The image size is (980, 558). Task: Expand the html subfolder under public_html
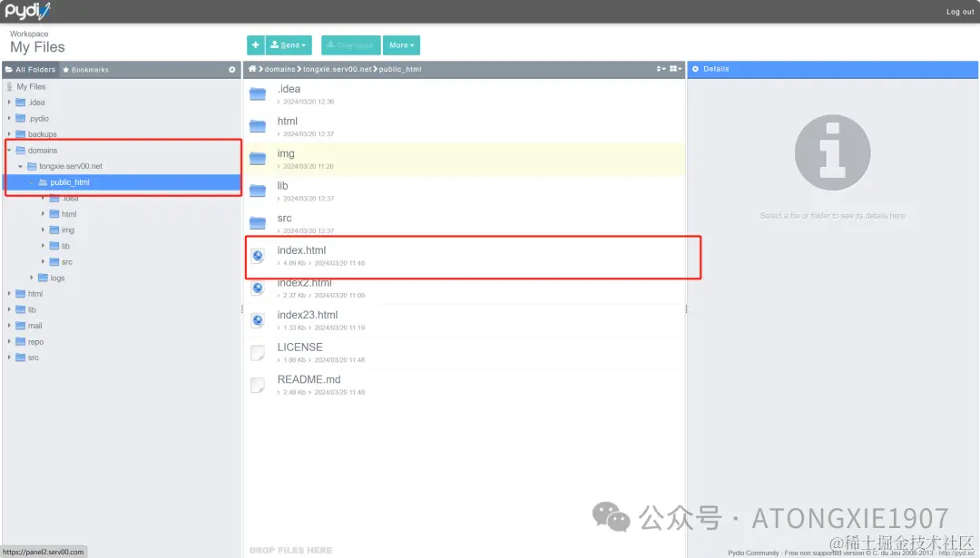click(44, 214)
